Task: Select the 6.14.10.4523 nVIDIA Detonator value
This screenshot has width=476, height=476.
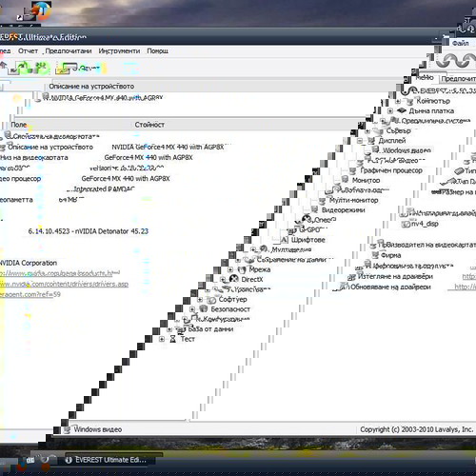Action: 89,231
